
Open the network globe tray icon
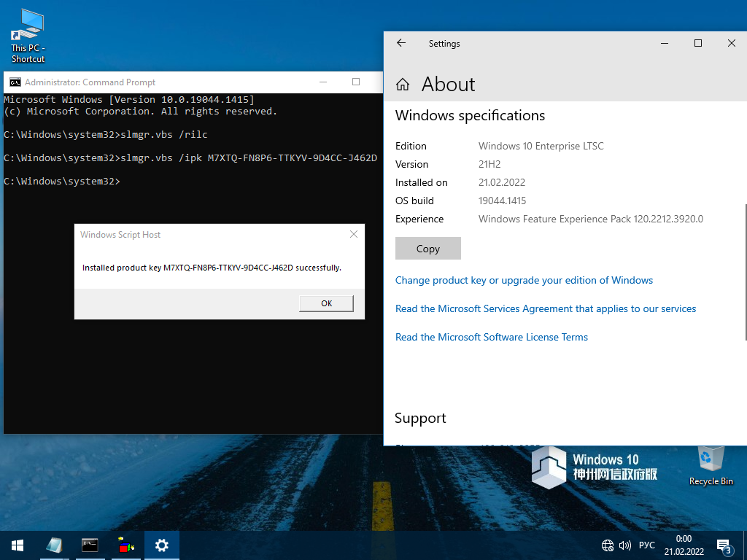click(x=608, y=545)
